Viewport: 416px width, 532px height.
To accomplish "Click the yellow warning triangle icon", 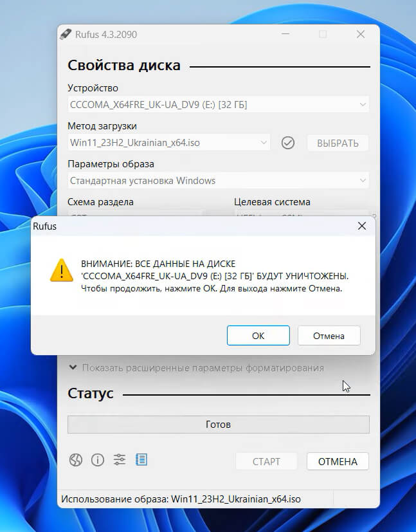I will (62, 270).
